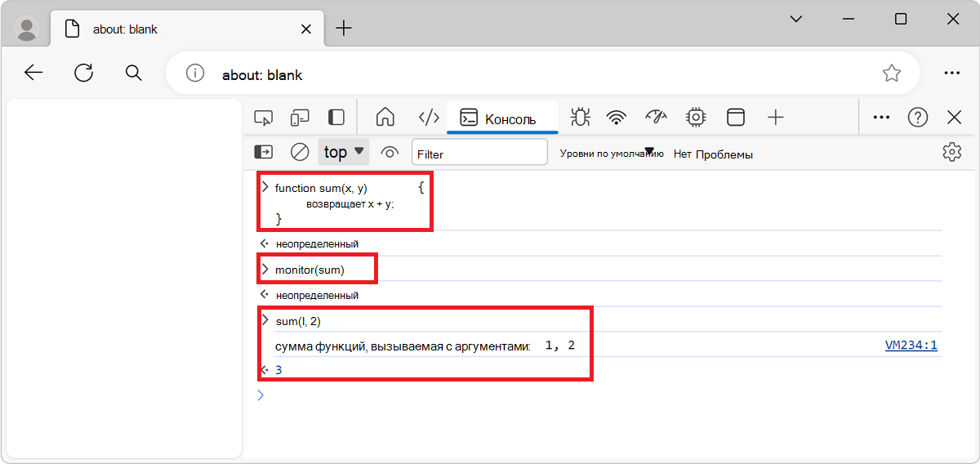Click the search magnifier icon
Screen dimensions: 980x464
pyautogui.click(x=134, y=74)
